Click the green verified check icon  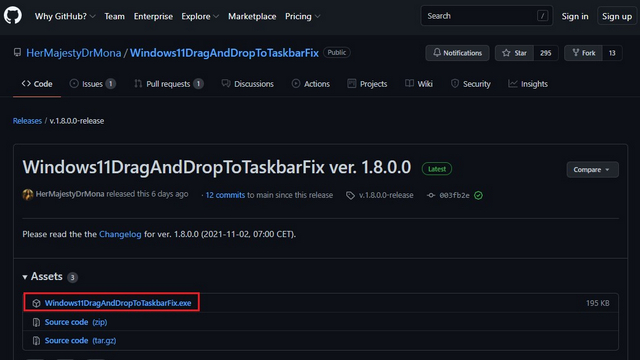pos(478,196)
